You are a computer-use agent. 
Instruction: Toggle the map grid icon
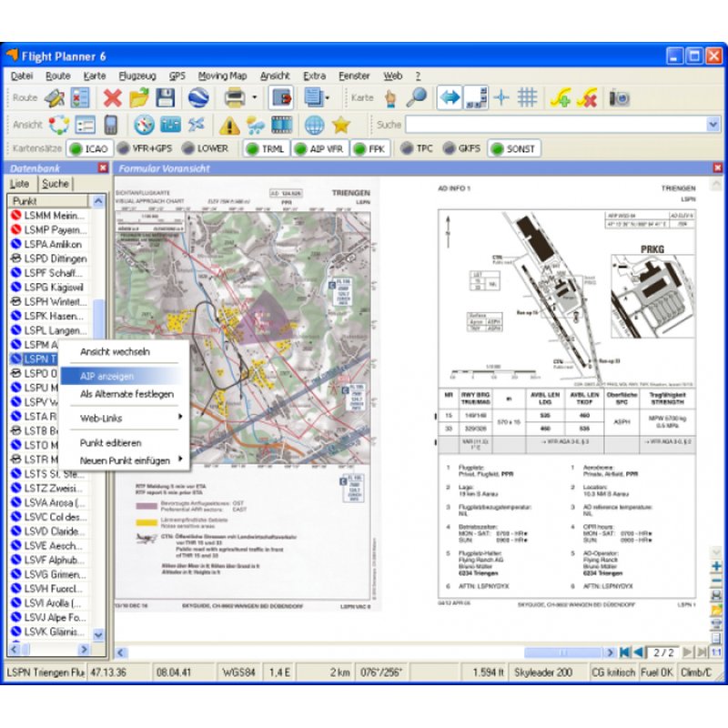coord(528,98)
